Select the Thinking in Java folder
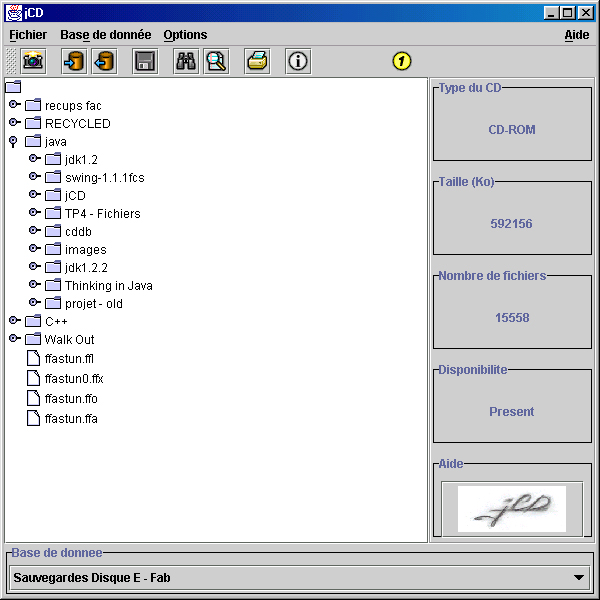This screenshot has height=600, width=600. 108,286
